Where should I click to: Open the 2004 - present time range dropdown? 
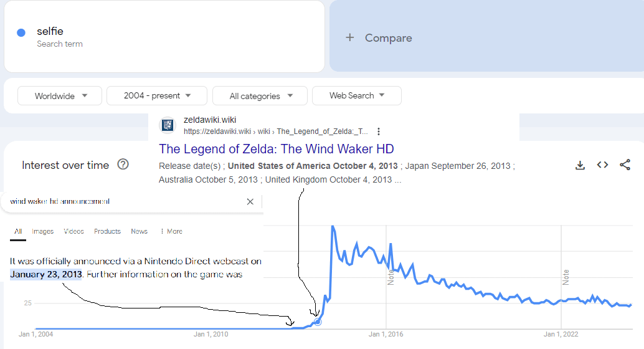click(x=156, y=96)
